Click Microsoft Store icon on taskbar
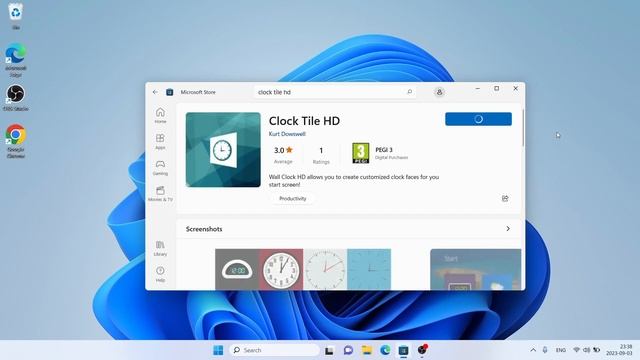640x360 pixels. [x=403, y=350]
